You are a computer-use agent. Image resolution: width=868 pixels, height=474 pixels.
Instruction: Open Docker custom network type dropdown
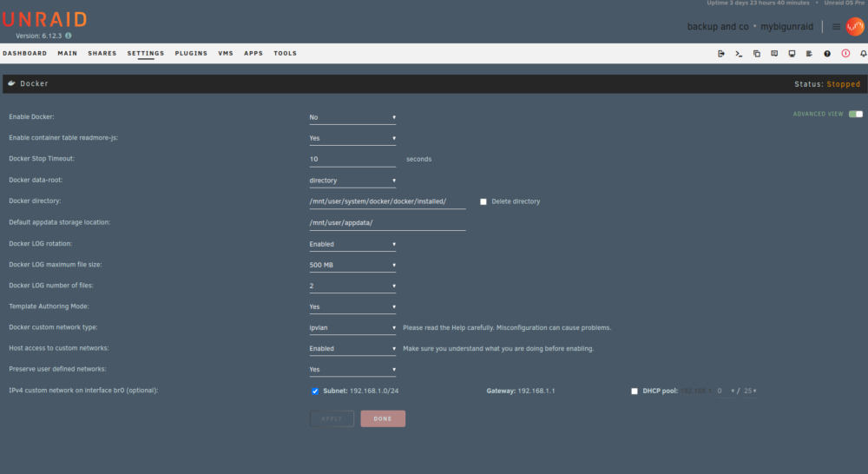(352, 328)
